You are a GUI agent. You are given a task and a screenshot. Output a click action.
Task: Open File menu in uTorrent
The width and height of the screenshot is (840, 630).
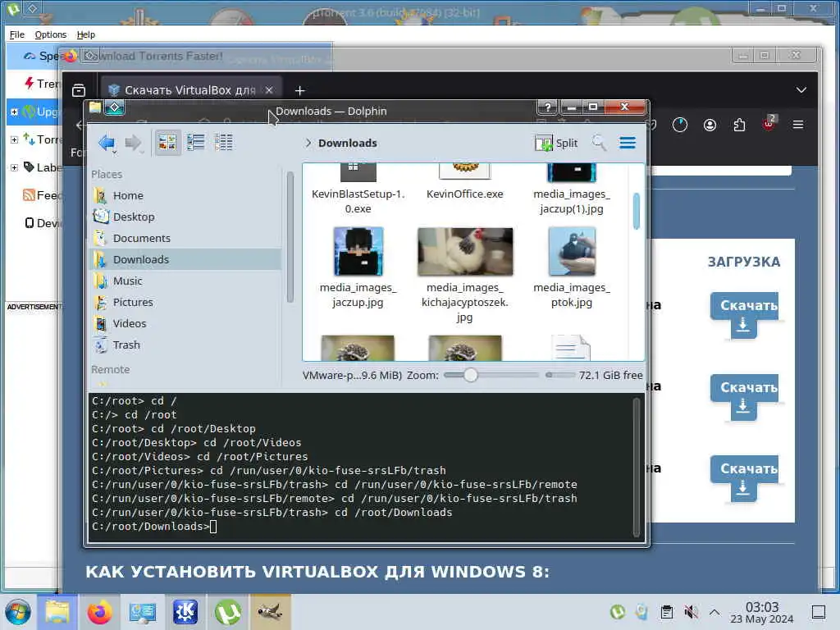(x=17, y=34)
